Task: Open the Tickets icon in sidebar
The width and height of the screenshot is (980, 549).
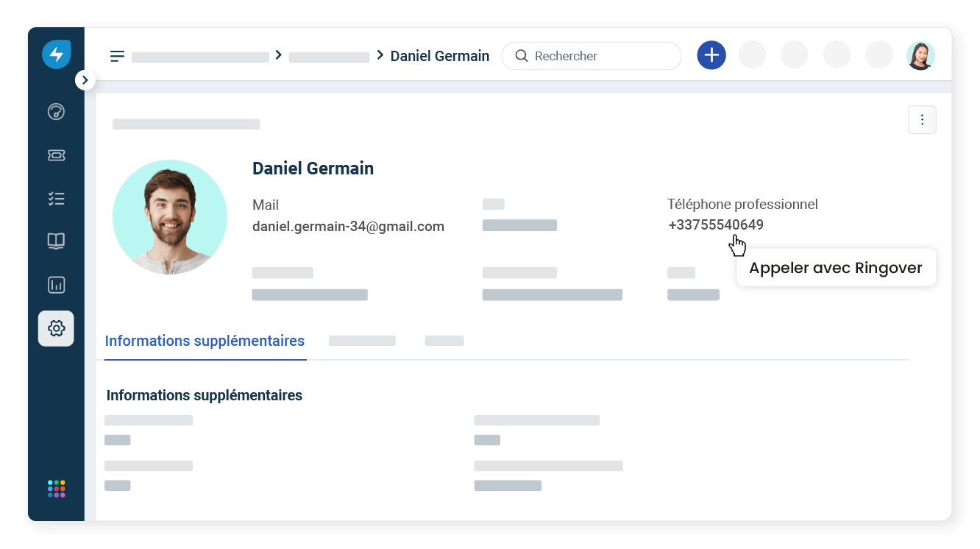Action: (56, 155)
